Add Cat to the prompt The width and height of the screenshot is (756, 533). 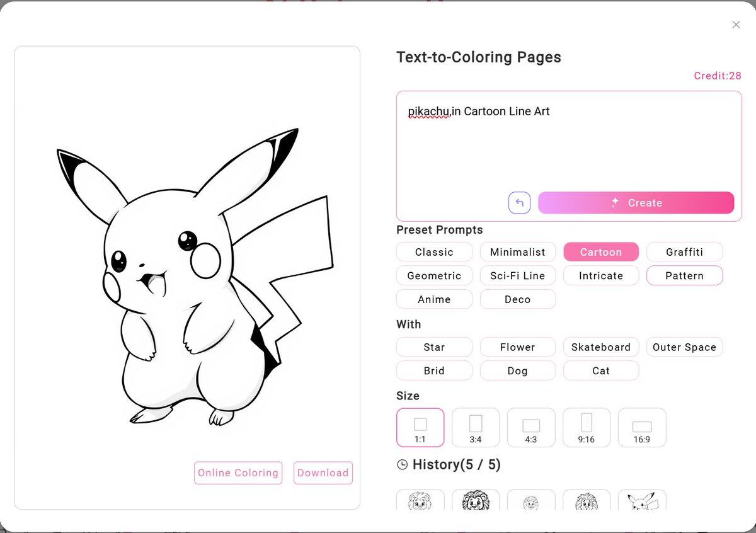coord(601,370)
